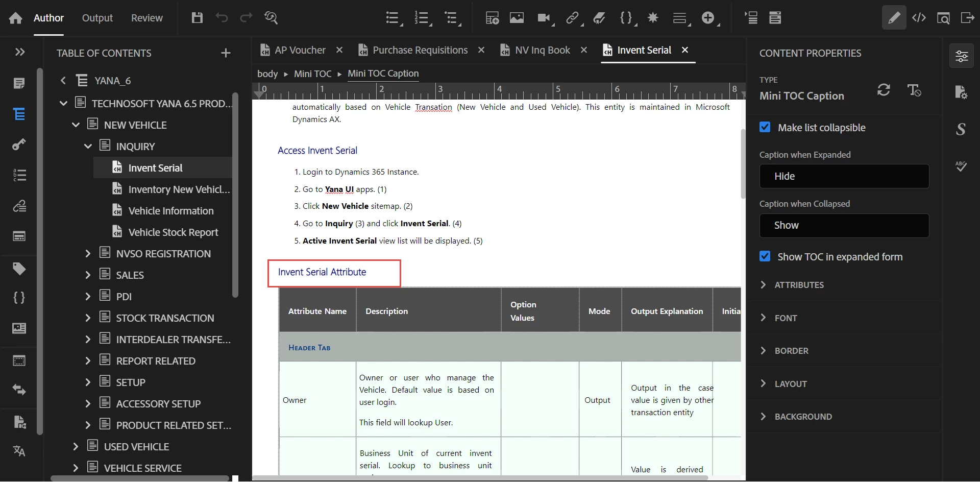
Task: Open the Translation panel icon
Action: tap(19, 451)
